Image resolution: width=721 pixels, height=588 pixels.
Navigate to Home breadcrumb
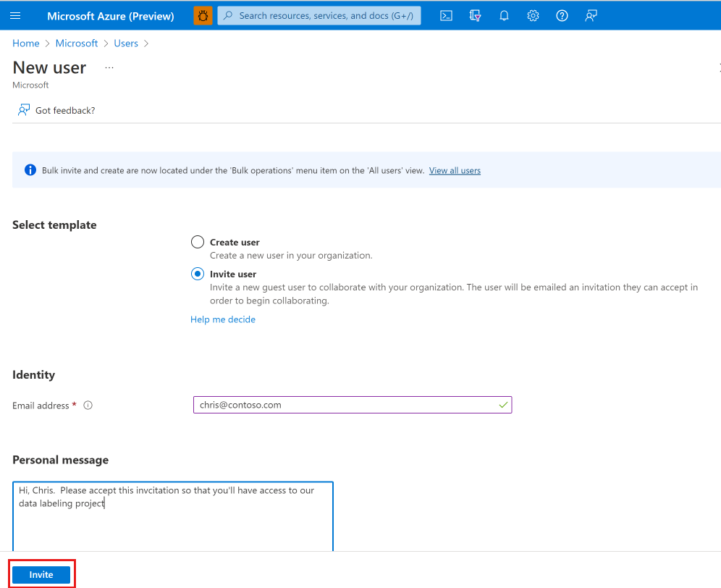coord(25,43)
